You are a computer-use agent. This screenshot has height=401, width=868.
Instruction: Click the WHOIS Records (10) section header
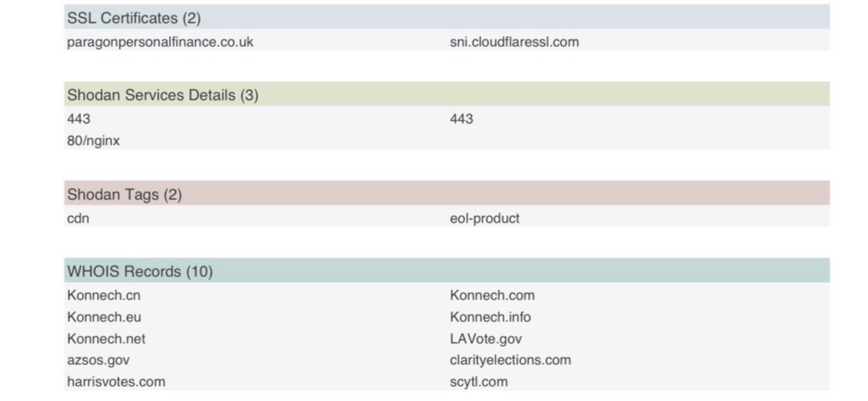140,272
